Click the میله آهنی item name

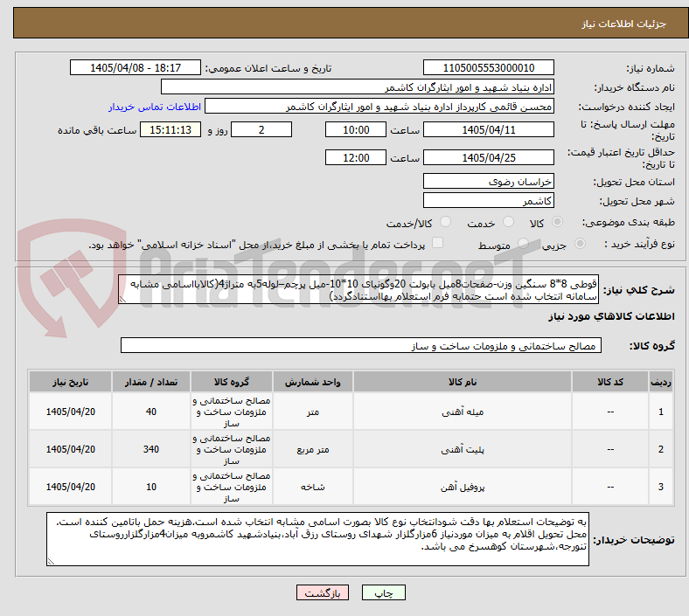(463, 412)
